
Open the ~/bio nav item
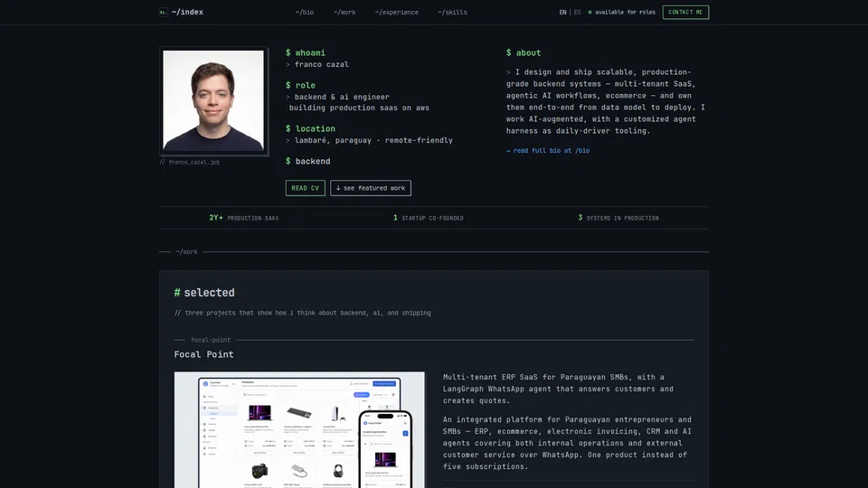(x=305, y=12)
